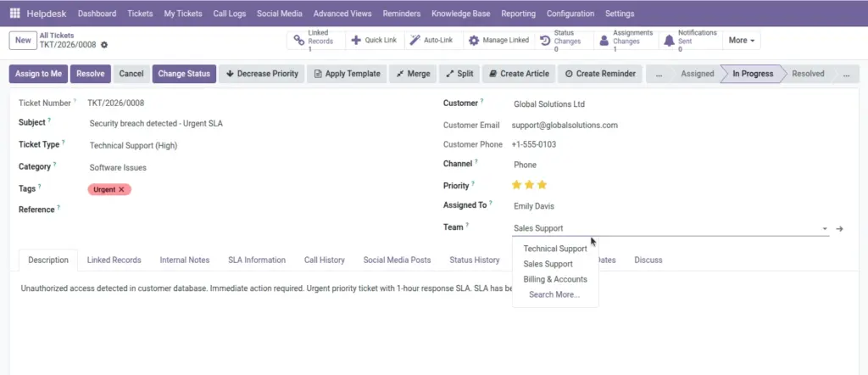This screenshot has height=375, width=868.
Task: Switch to Status History tab
Action: 475,260
